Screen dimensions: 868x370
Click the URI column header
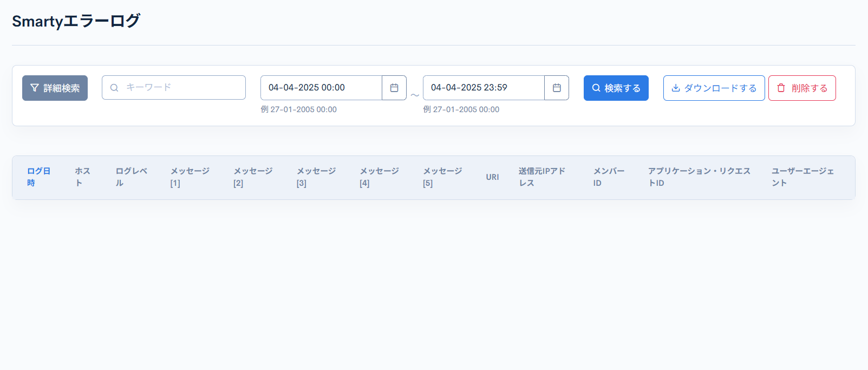[x=492, y=177]
